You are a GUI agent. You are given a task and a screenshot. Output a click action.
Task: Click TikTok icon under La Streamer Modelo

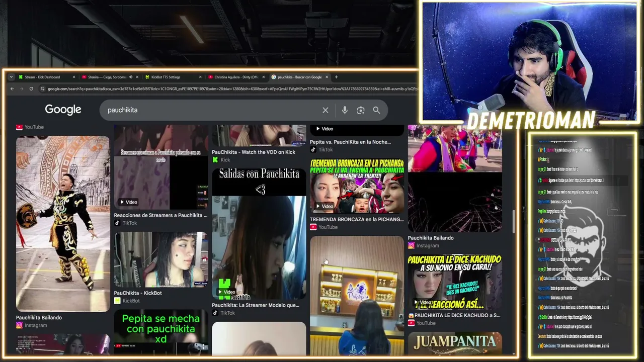[x=215, y=313]
